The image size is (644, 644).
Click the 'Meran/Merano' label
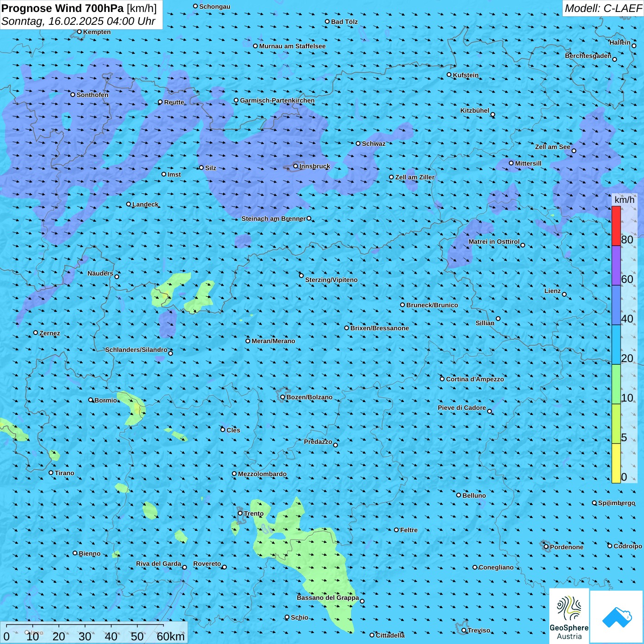pyautogui.click(x=273, y=341)
